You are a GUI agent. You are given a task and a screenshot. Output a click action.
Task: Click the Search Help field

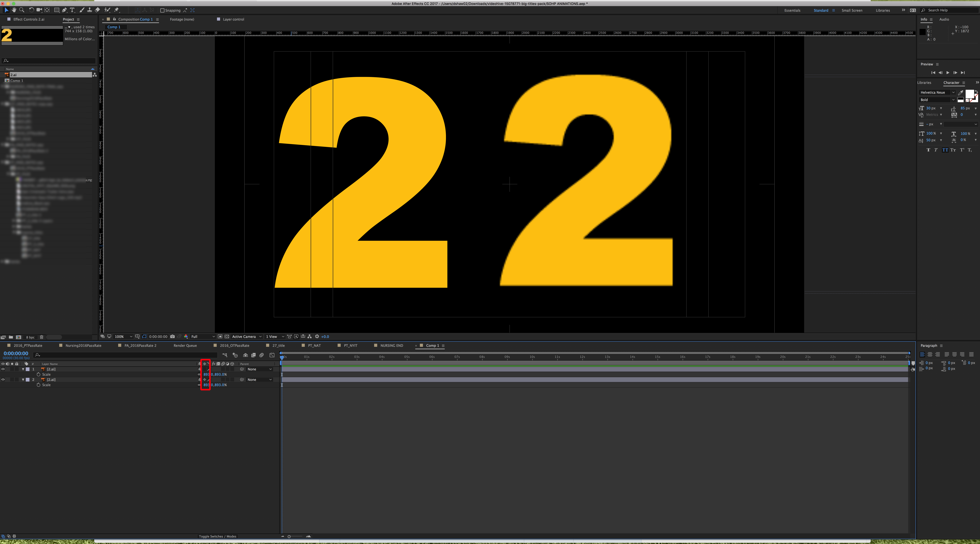click(949, 10)
